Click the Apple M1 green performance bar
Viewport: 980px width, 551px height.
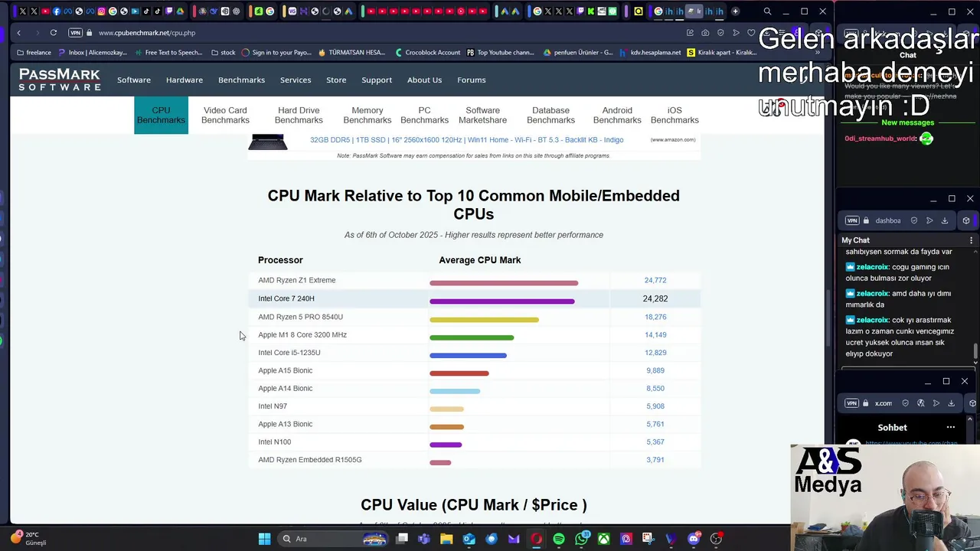click(x=472, y=337)
